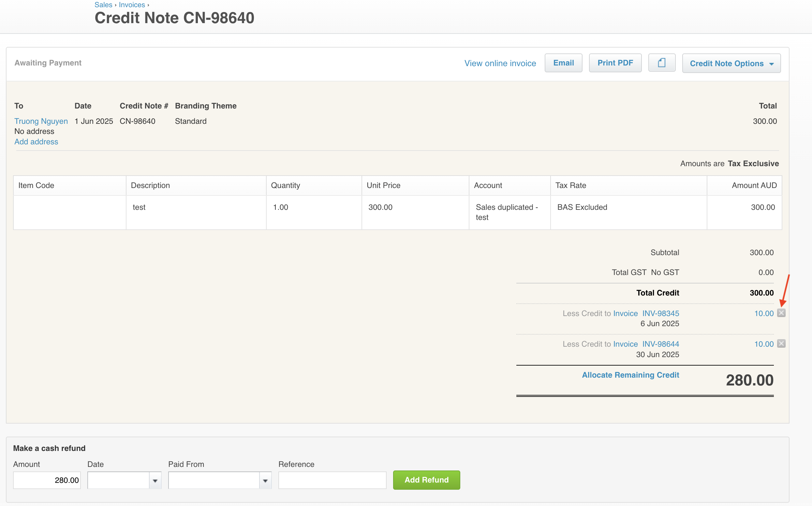Go to Sales in breadcrumb

(103, 5)
